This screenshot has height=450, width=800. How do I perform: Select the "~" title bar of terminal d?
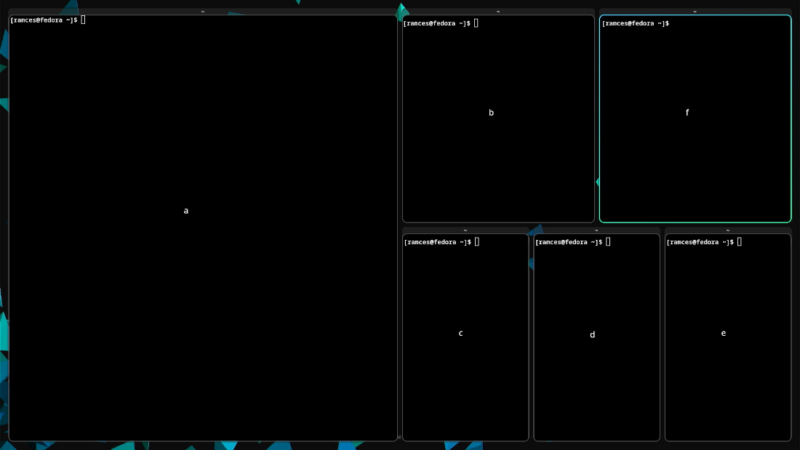[596, 231]
